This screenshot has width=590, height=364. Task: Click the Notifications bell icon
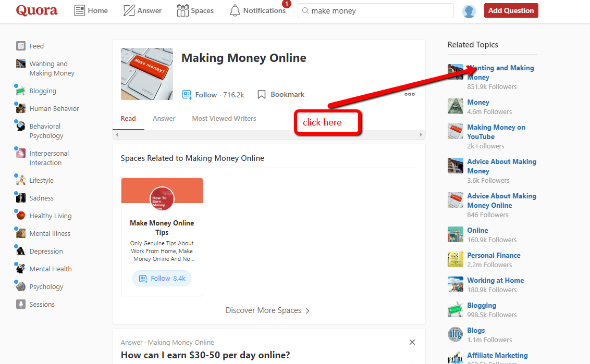point(235,10)
